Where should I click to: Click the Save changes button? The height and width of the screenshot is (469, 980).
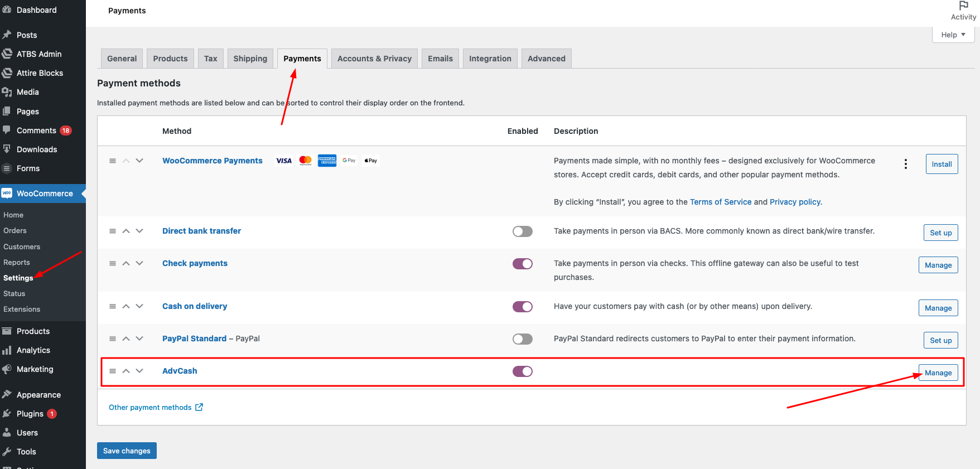127,451
